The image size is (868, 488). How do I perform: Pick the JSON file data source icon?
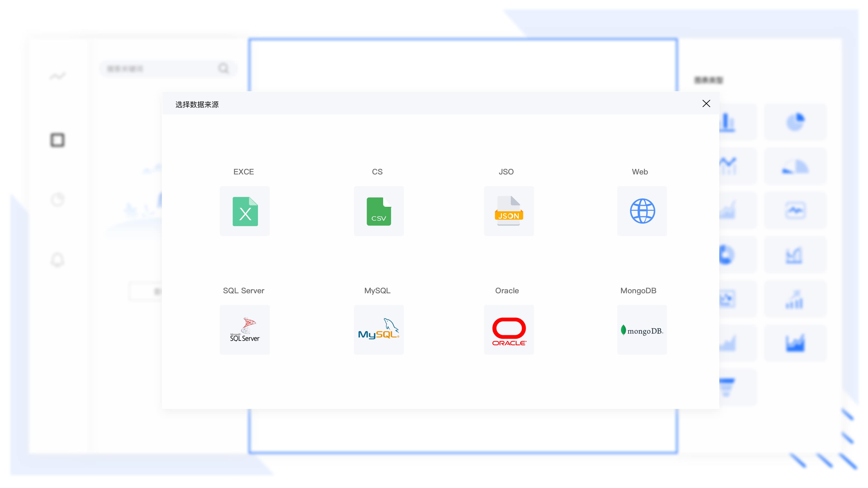509,211
